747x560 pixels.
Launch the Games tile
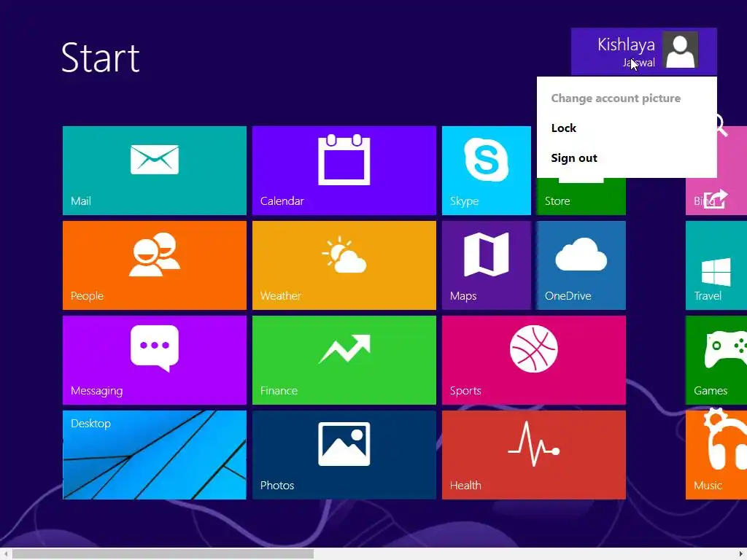click(x=716, y=360)
